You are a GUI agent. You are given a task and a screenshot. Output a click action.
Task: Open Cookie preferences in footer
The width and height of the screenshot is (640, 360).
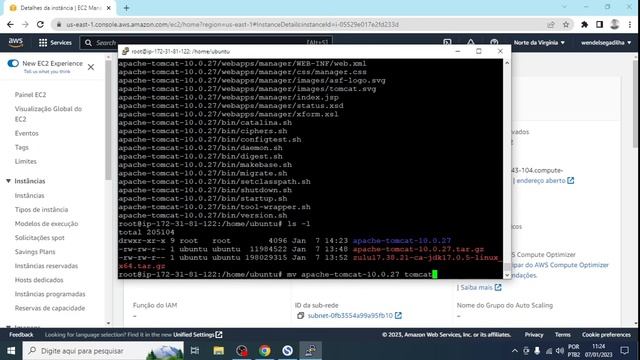(x=606, y=335)
